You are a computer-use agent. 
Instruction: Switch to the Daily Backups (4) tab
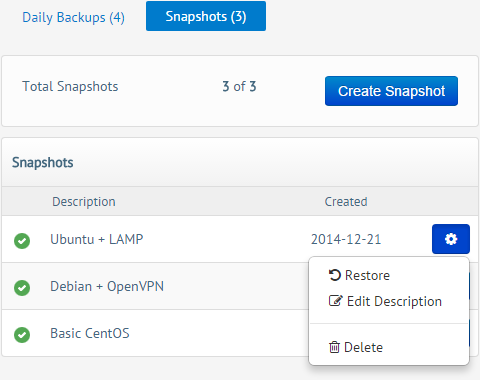pos(73,17)
